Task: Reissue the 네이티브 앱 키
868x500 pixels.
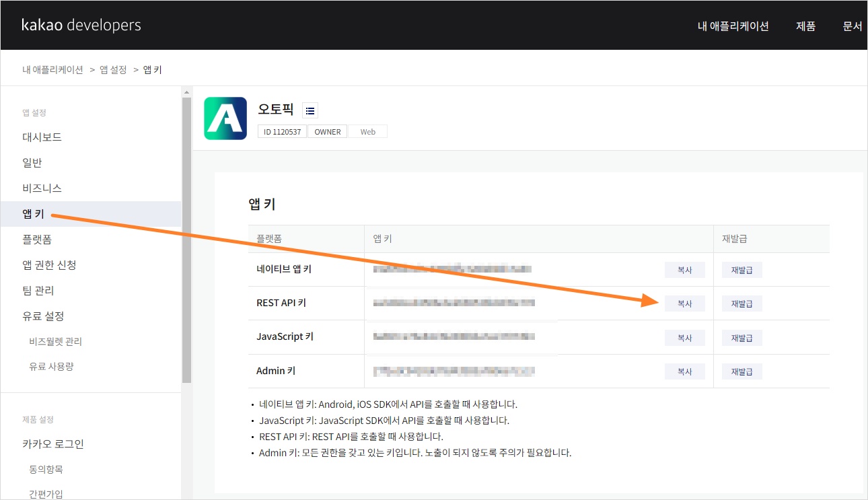Action: [x=742, y=270]
